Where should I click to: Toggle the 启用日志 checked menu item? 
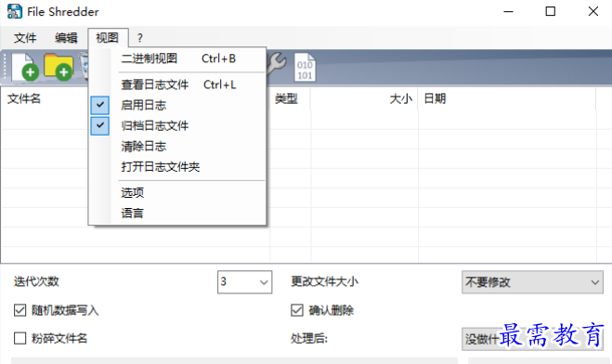point(177,105)
